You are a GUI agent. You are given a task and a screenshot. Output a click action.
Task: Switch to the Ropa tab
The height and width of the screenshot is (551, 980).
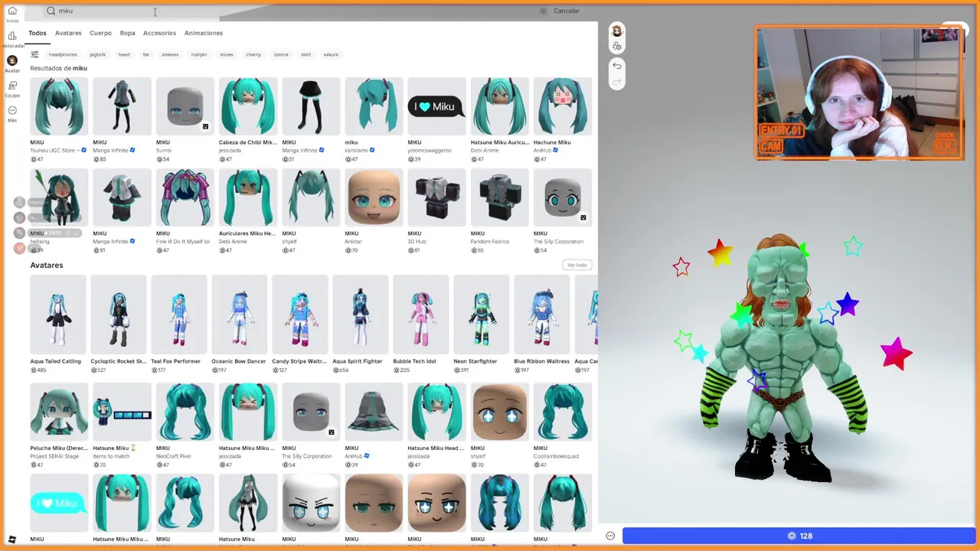pos(127,33)
